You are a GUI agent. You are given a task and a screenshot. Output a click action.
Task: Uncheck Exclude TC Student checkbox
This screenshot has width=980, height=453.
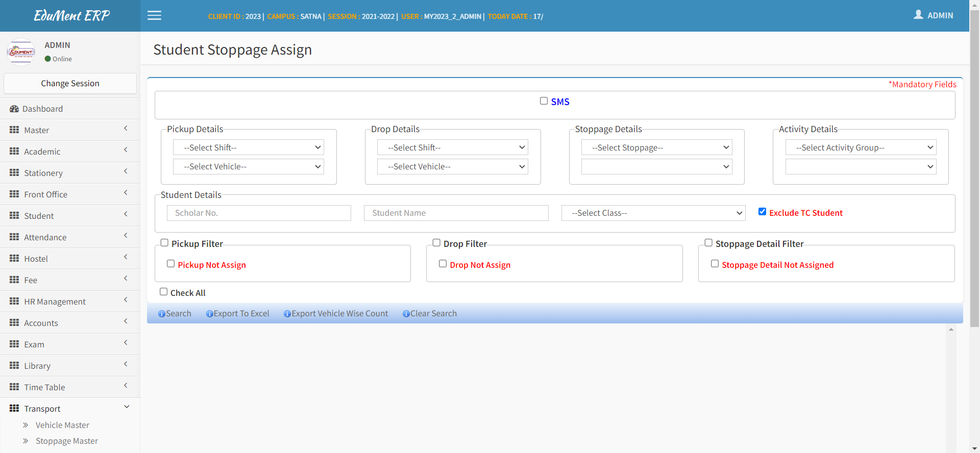(x=762, y=212)
